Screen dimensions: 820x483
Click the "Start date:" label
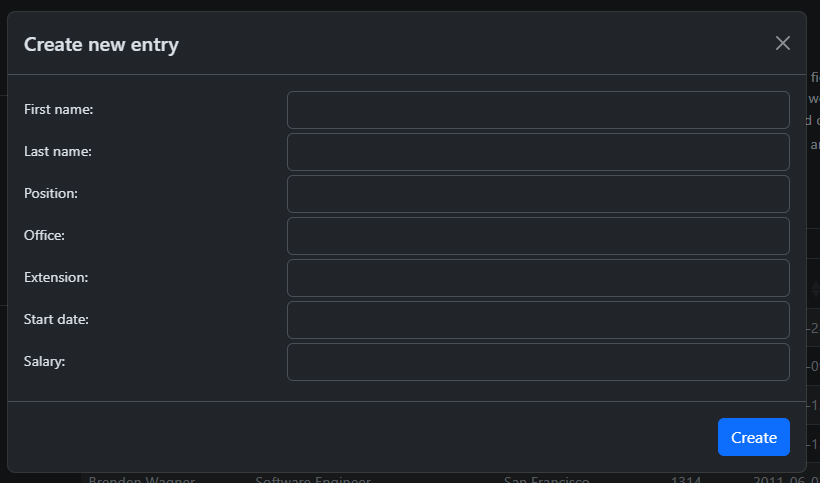(x=57, y=319)
